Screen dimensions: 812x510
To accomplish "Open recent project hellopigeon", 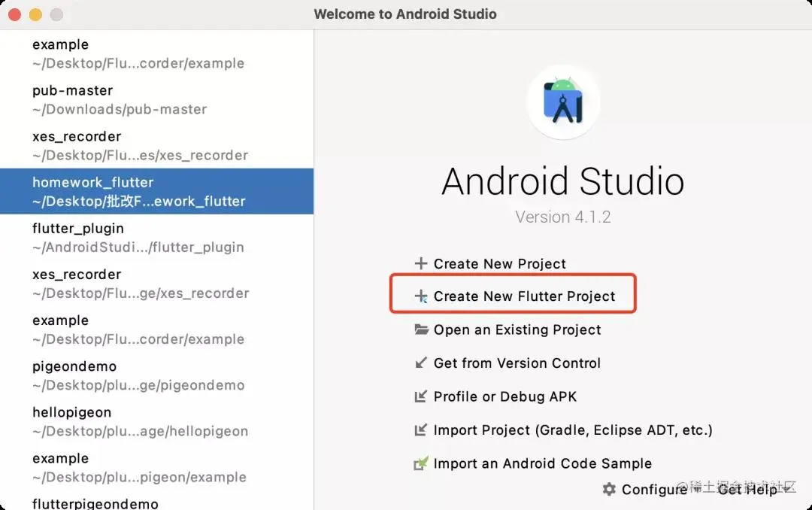I will tap(157, 421).
